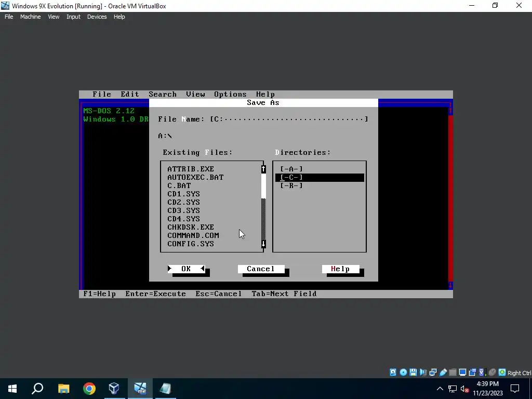532x399 pixels.
Task: Select CD1.SYS in the file list
Action: click(x=183, y=194)
